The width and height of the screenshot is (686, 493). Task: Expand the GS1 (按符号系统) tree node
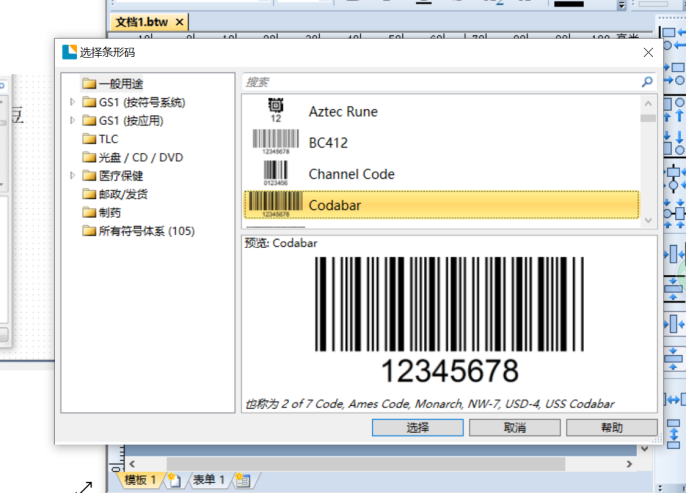72,102
